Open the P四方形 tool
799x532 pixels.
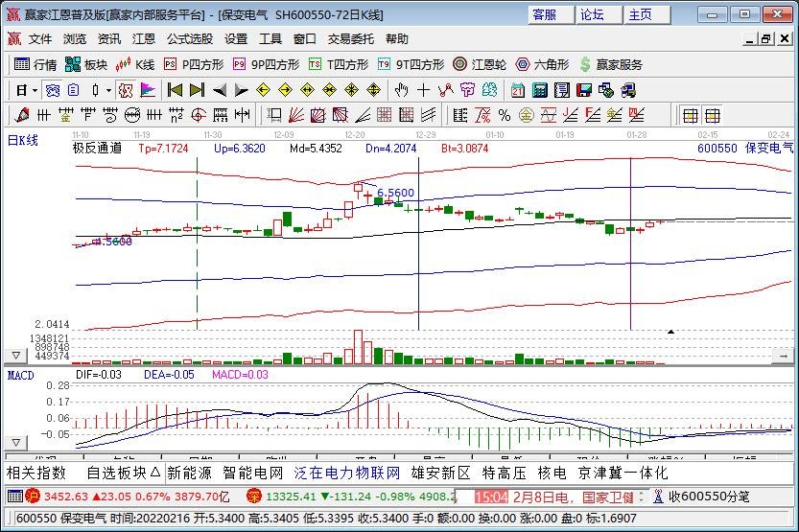click(x=194, y=64)
